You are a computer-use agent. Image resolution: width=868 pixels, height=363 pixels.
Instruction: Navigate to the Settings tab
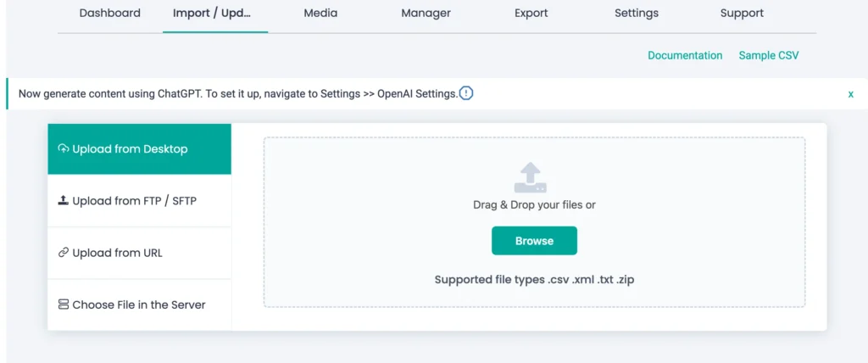coord(637,14)
